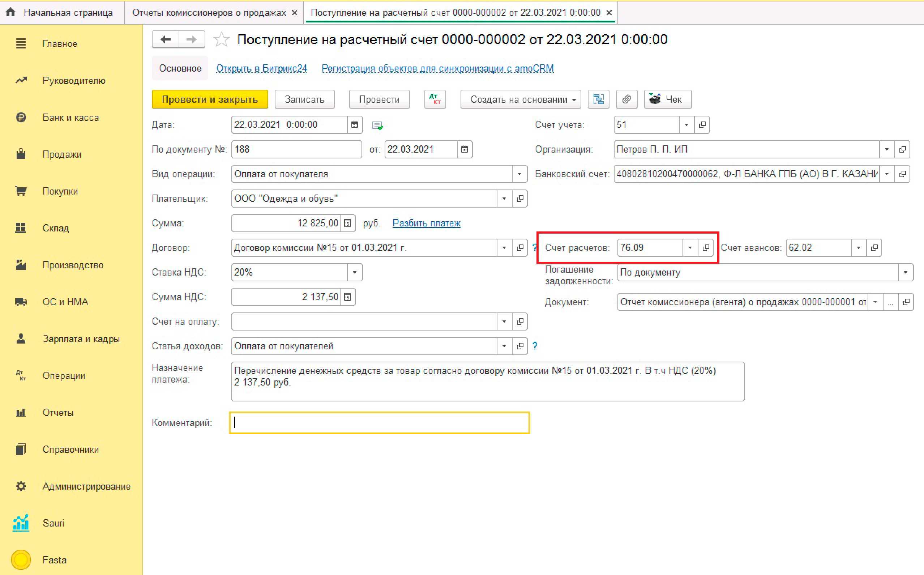Navigate forward with the right arrow
The image size is (924, 575).
coord(192,39)
